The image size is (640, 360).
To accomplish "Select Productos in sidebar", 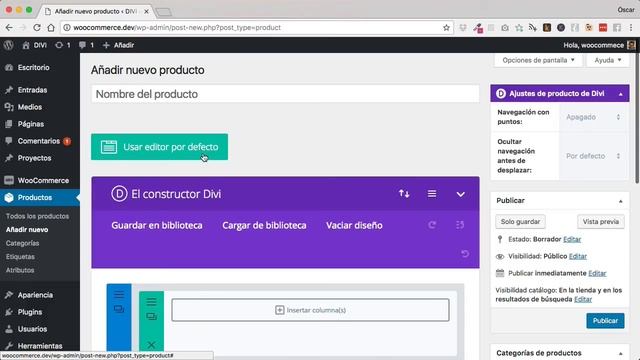I will click(x=35, y=198).
